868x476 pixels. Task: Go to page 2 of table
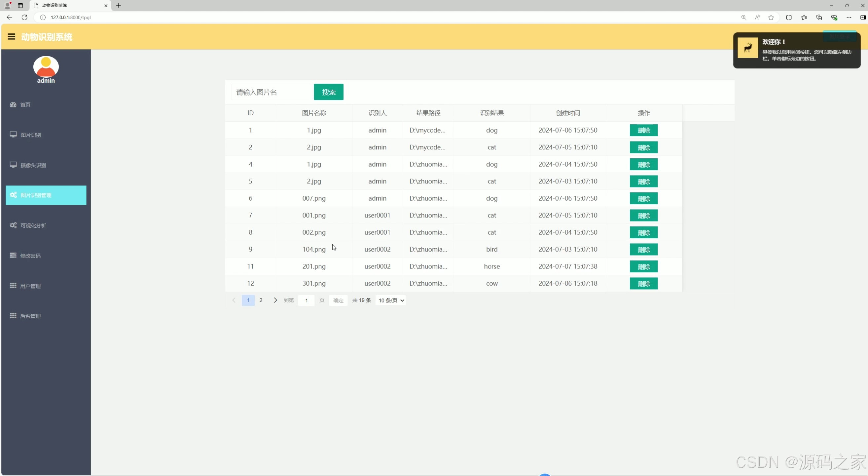(261, 300)
